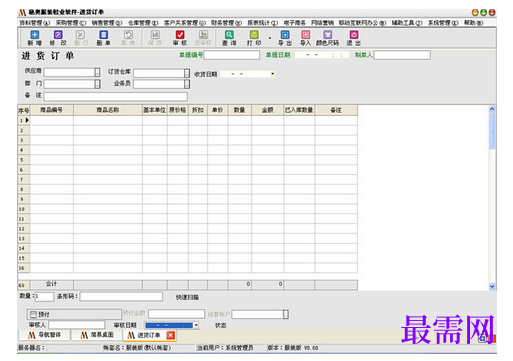
Task: Open the 销售管理 menu
Action: tap(107, 23)
